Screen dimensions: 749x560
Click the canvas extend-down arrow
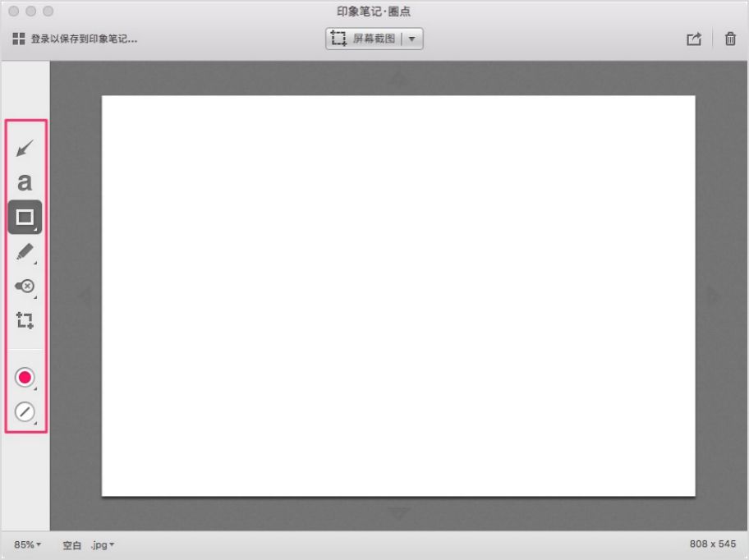[398, 514]
